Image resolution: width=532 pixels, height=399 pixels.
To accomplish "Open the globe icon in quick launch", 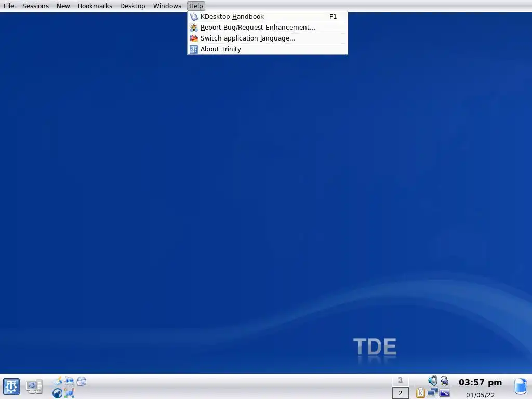I will pos(82,381).
